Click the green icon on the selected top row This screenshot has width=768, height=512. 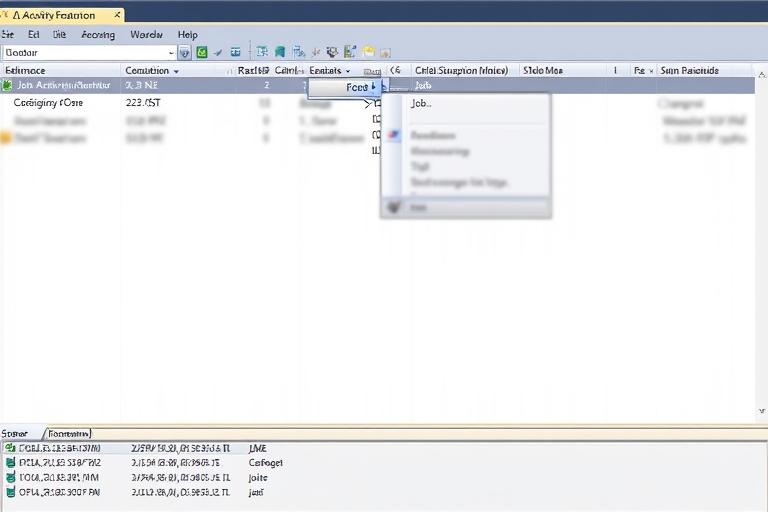pyautogui.click(x=7, y=86)
